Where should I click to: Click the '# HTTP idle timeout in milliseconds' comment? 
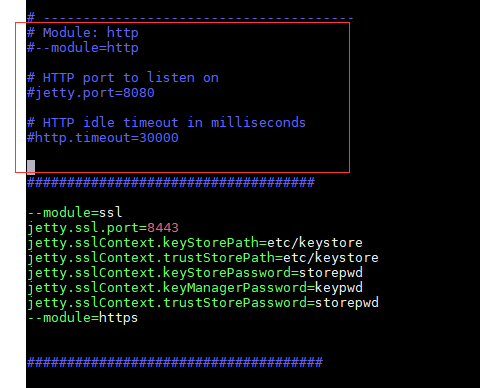[166, 123]
